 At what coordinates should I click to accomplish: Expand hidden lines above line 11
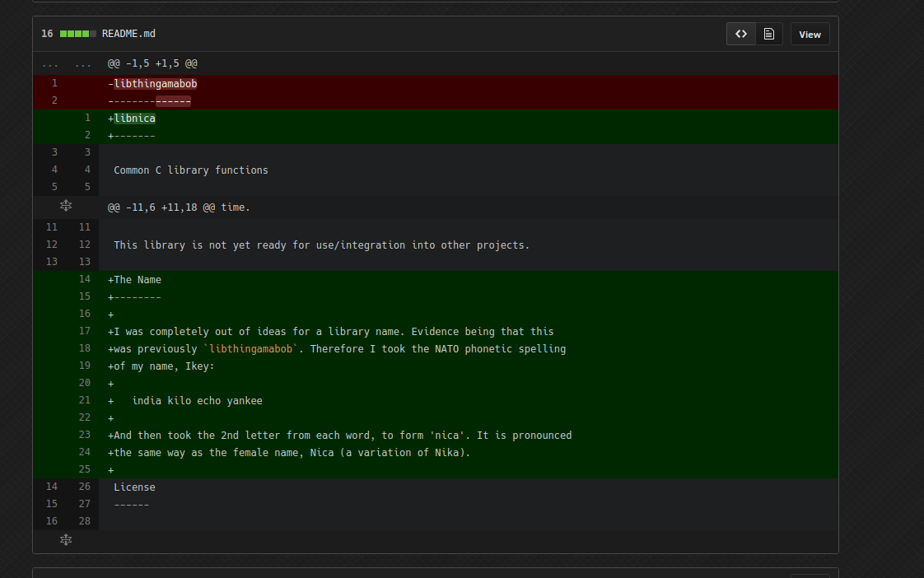tap(66, 206)
